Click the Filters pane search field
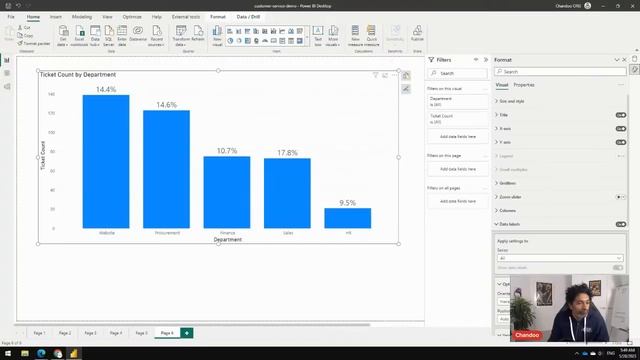 tap(457, 73)
